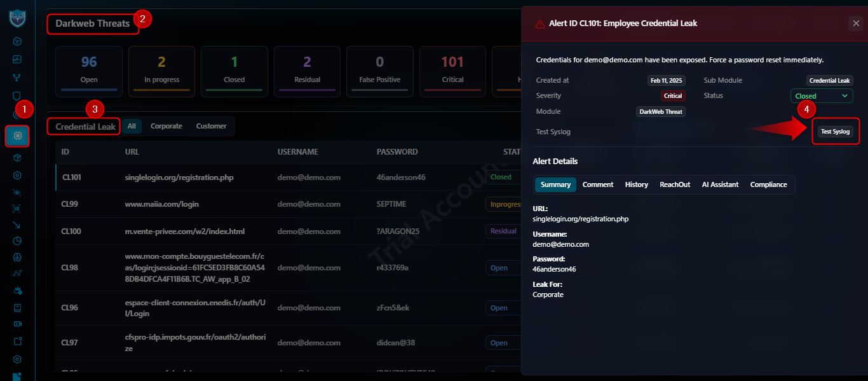Switch to the AI Assistant tab
This screenshot has width=868, height=381.
click(x=720, y=184)
